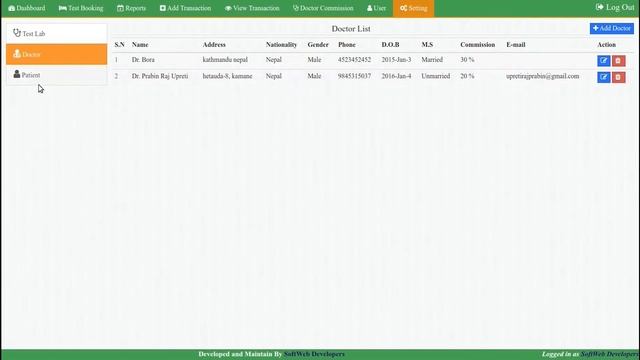
Task: Click the Commission column header
Action: click(478, 45)
